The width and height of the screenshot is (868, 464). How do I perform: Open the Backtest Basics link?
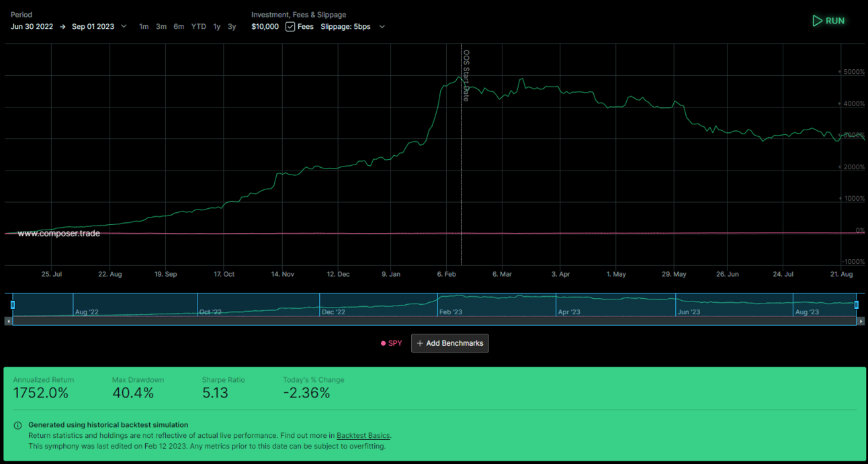pyautogui.click(x=363, y=436)
